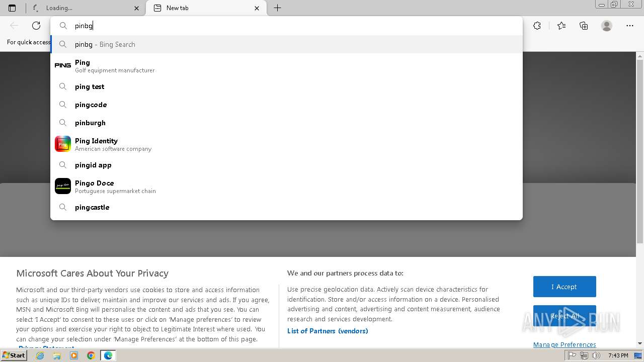Pick the 'pingcode' suggestion

tap(286, 105)
